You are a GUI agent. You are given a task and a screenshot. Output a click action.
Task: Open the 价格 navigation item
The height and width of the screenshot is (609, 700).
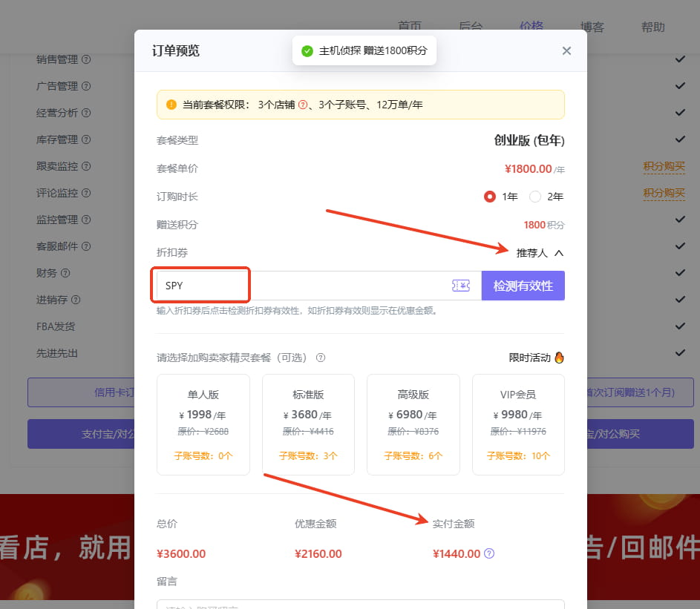[531, 26]
